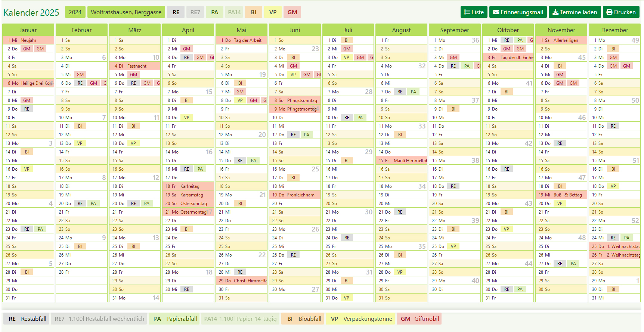Click week number 36 in September
Viewport: 644px width, 332px height.
(475, 40)
